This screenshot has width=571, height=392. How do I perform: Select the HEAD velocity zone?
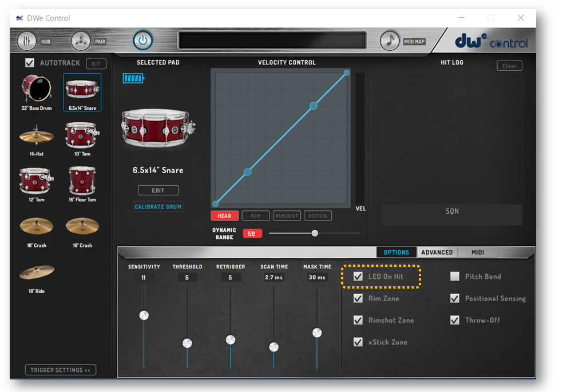(x=225, y=215)
